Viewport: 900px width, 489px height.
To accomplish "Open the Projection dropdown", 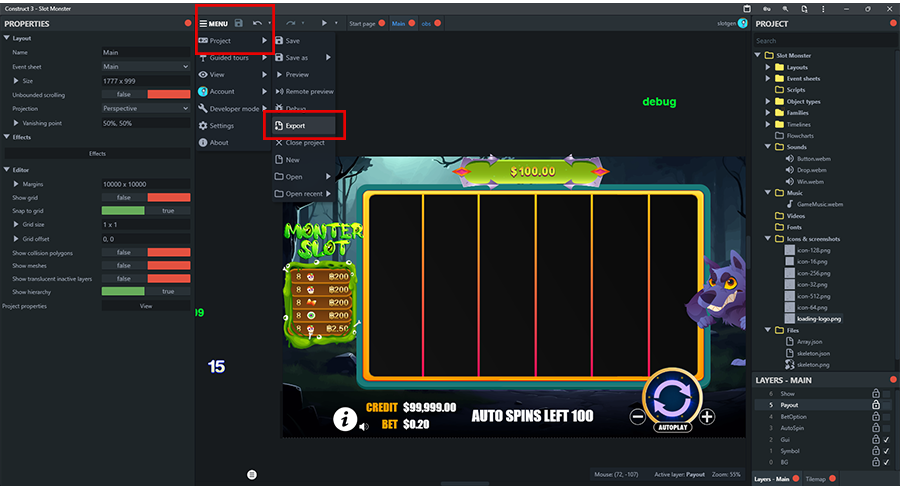I will [146, 108].
